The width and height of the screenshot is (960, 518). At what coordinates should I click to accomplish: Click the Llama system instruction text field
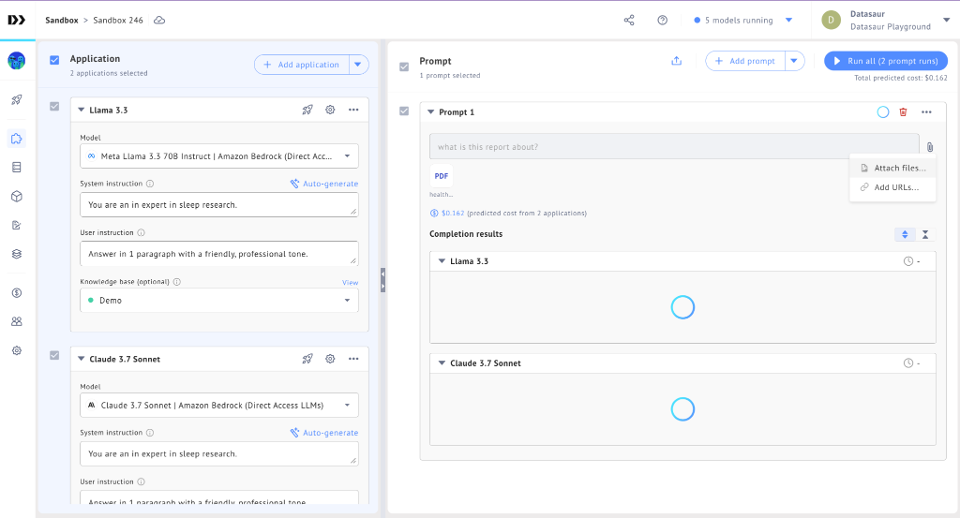coord(219,205)
